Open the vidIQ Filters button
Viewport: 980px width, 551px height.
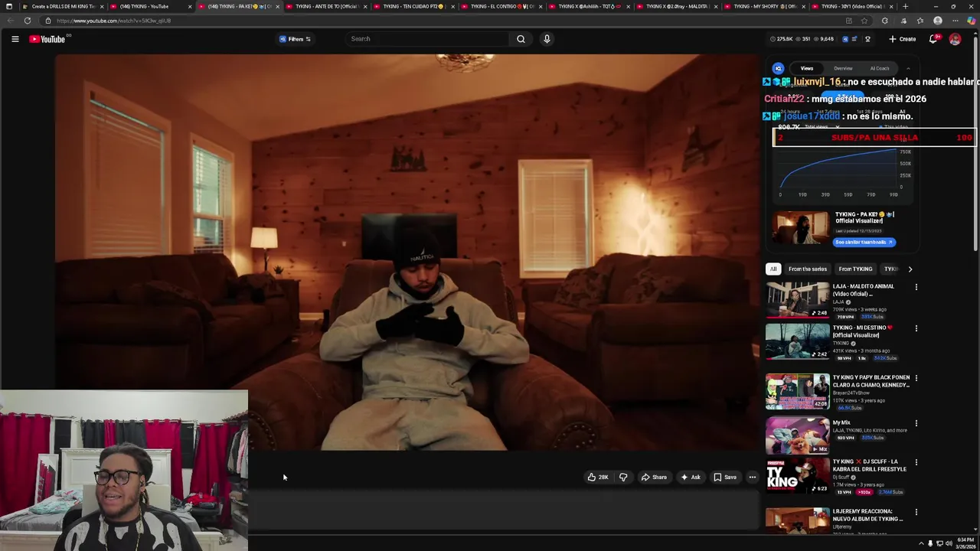point(295,39)
